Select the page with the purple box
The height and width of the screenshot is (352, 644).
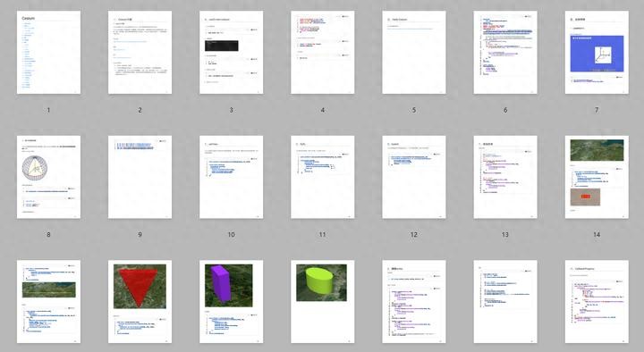tap(232, 302)
